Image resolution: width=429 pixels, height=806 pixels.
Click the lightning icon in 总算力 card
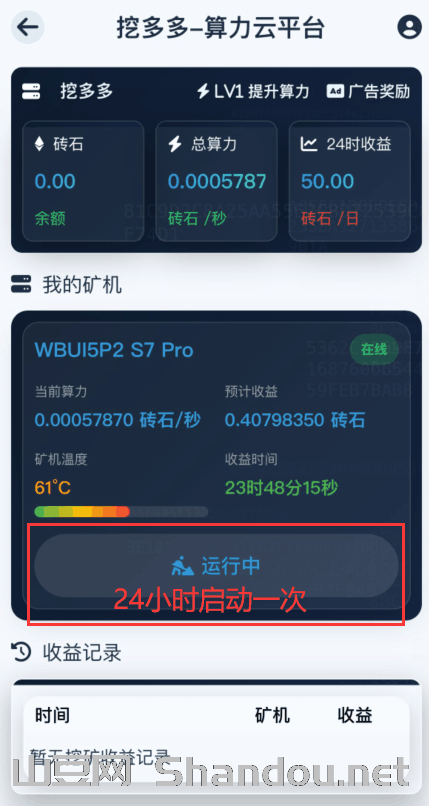pyautogui.click(x=175, y=144)
